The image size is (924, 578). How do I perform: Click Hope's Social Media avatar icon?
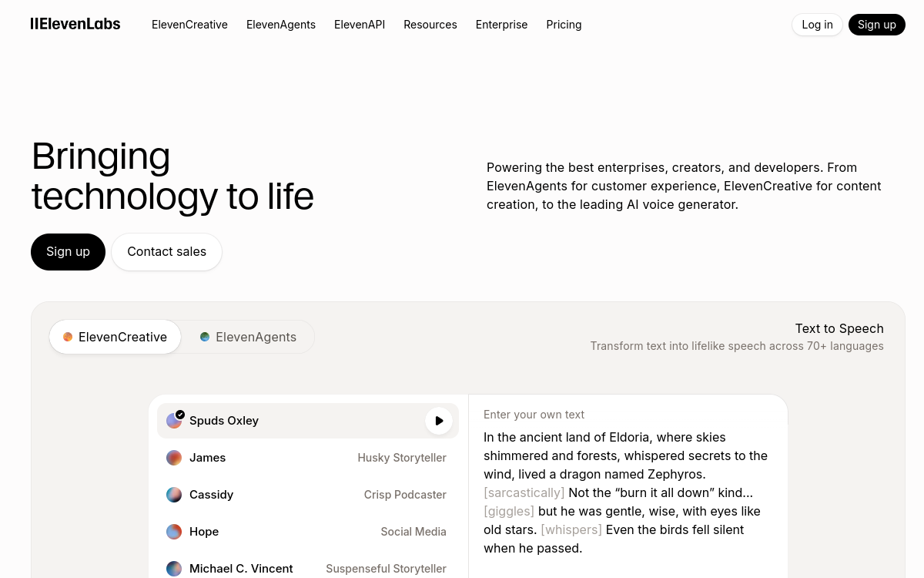pyautogui.click(x=174, y=532)
